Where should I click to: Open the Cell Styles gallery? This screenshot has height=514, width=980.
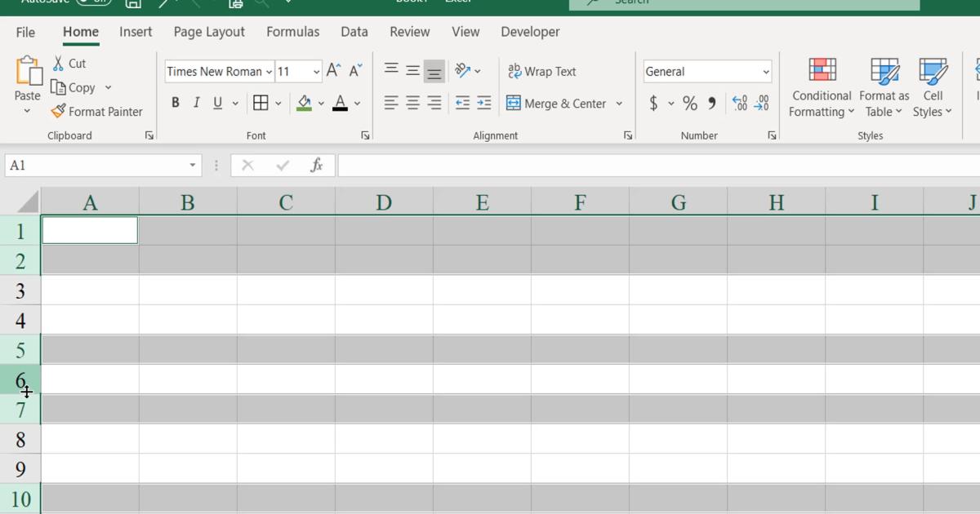point(931,87)
